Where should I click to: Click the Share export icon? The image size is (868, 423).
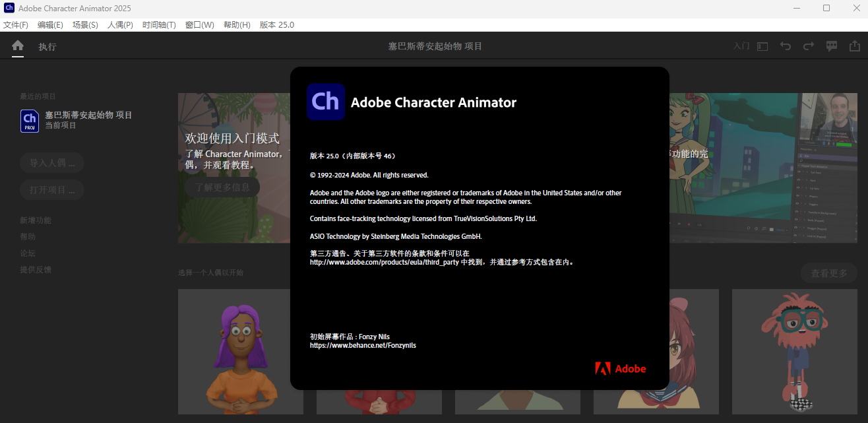tap(854, 46)
